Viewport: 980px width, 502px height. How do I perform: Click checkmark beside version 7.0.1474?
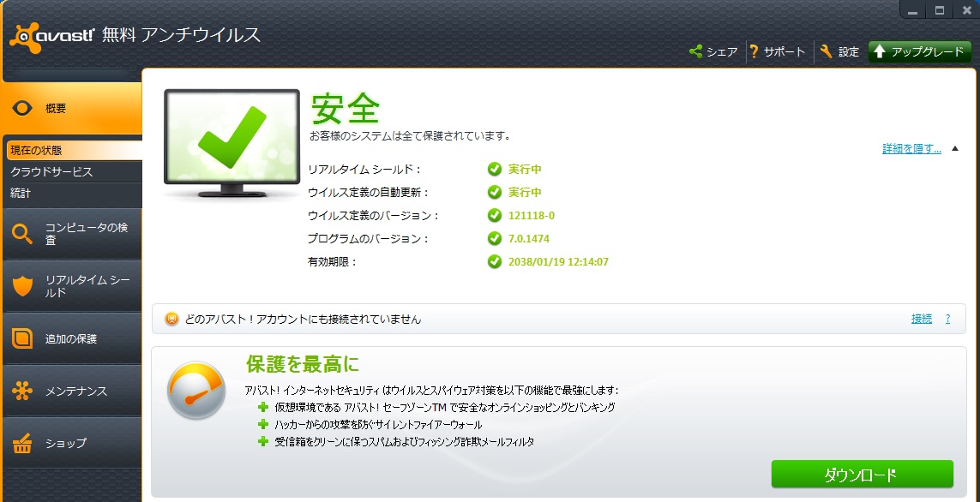coord(495,238)
